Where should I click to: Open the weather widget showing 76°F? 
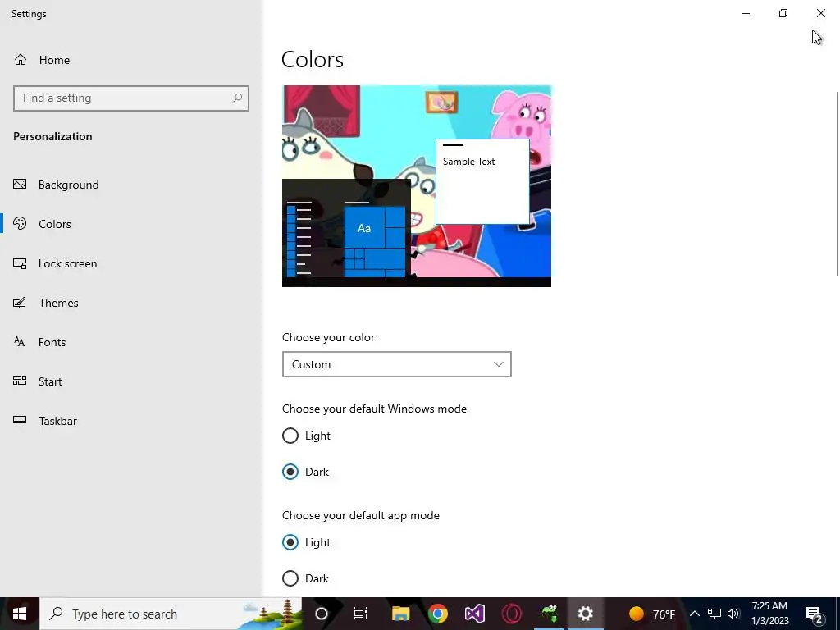[x=651, y=614]
